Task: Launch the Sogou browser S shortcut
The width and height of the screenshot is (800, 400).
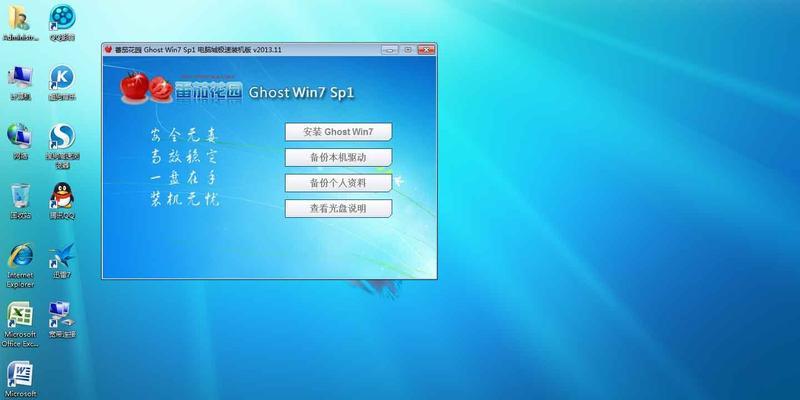Action: pyautogui.click(x=62, y=137)
